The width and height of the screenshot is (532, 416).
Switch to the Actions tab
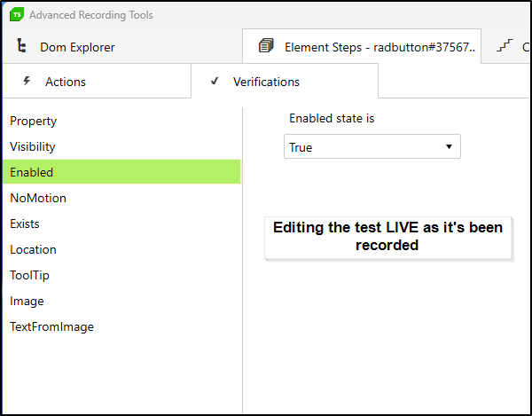66,82
